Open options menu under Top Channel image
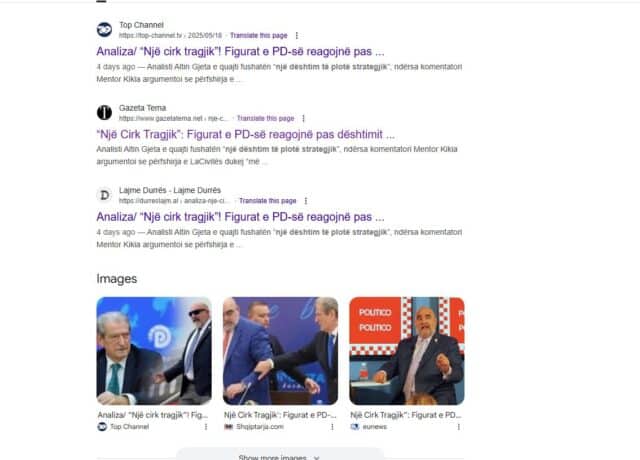Screen dimensions: 640x460 tap(206, 427)
